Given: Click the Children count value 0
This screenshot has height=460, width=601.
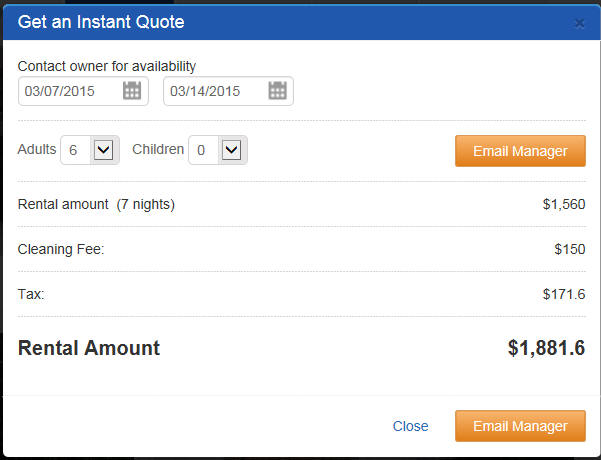Looking at the screenshot, I should click(x=201, y=150).
